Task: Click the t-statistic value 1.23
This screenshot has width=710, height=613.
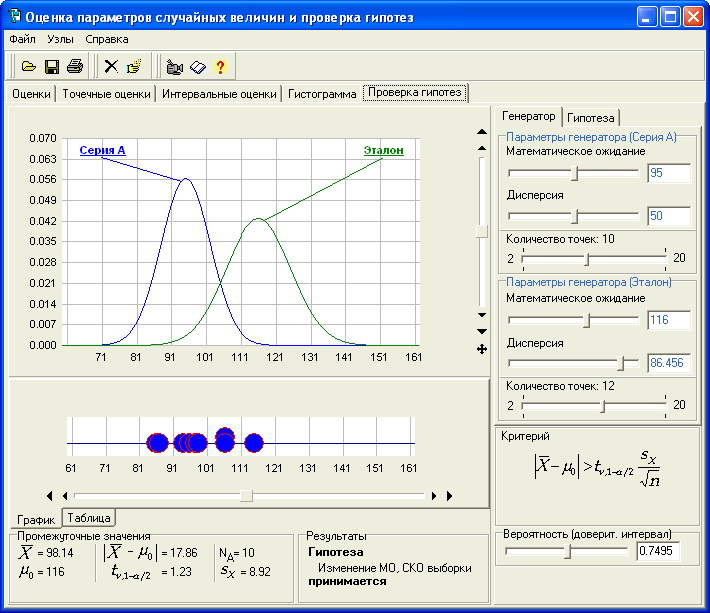Action: pyautogui.click(x=182, y=572)
